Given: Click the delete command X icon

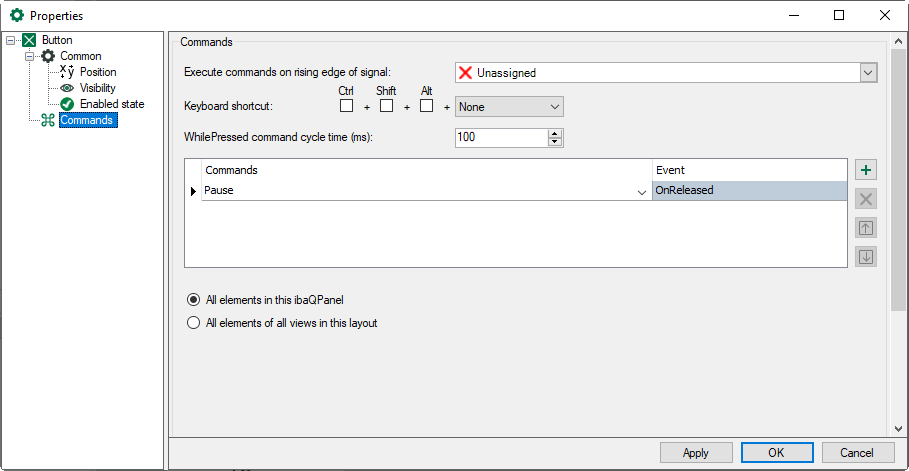Looking at the screenshot, I should click(866, 199).
